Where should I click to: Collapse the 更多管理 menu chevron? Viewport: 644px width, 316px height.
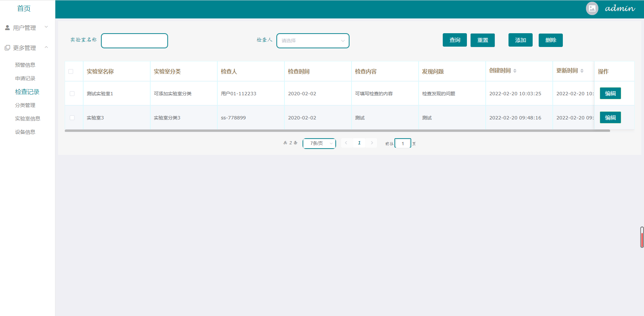click(x=46, y=47)
